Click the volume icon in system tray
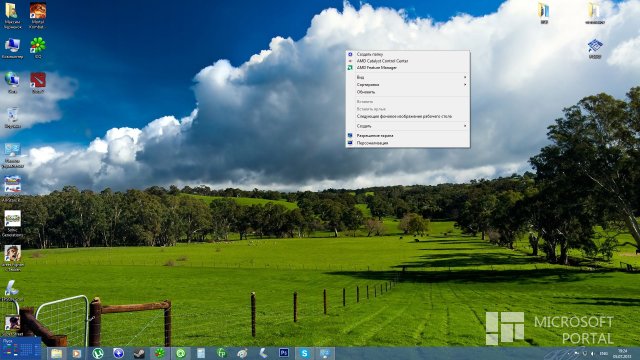The height and width of the screenshot is (360, 640). (593, 353)
